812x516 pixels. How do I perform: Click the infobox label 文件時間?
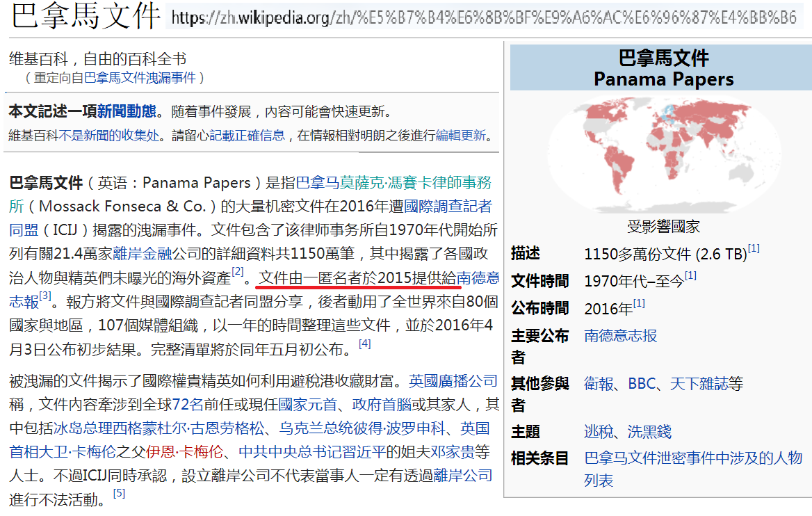(540, 282)
